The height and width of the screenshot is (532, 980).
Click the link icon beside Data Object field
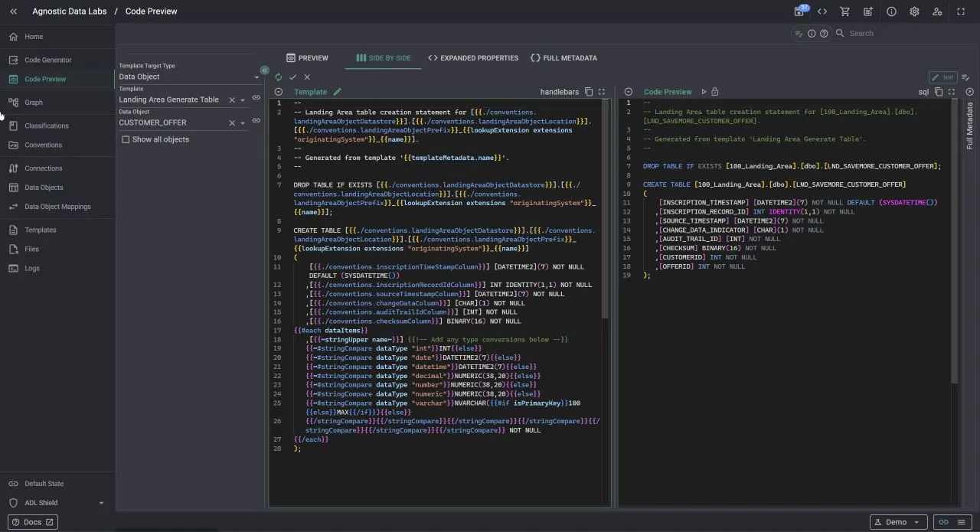pyautogui.click(x=256, y=120)
